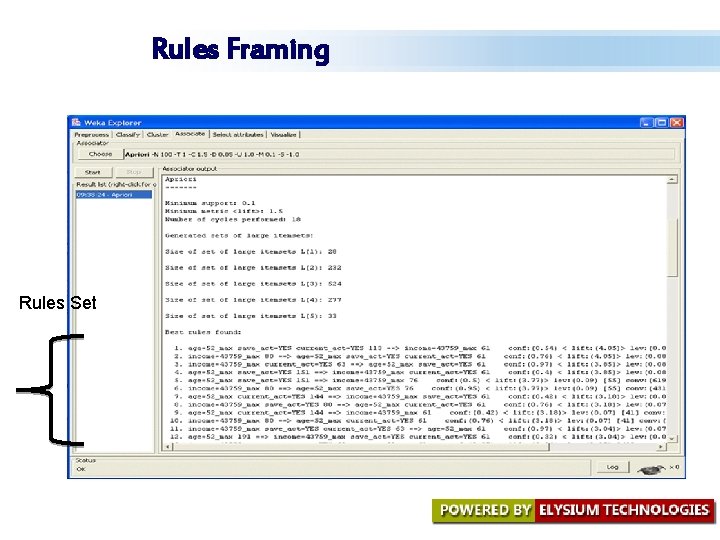The image size is (720, 540).
Task: Click the 'Minimum metric <lift>: 1.5' line
Action: 224,211
